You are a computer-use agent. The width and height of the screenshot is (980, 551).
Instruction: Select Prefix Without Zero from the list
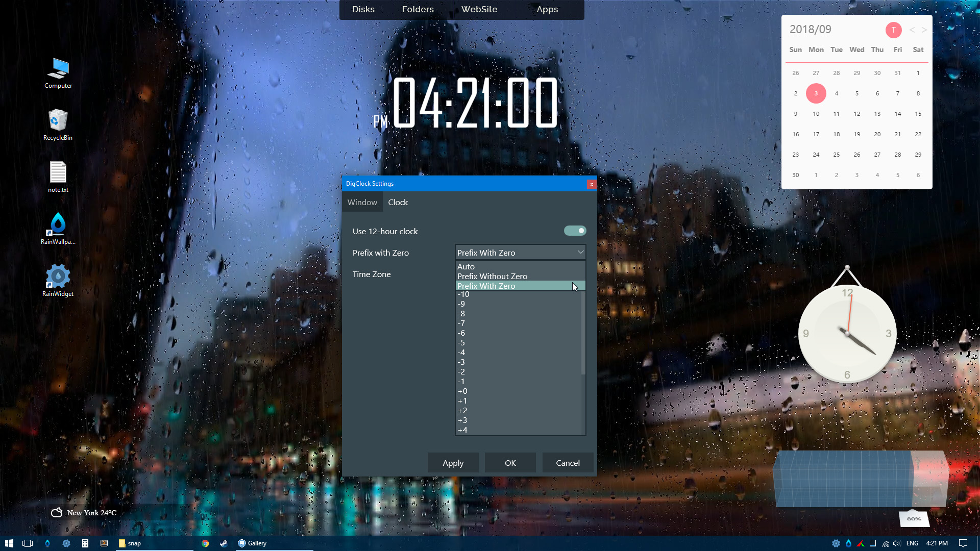[x=492, y=276]
